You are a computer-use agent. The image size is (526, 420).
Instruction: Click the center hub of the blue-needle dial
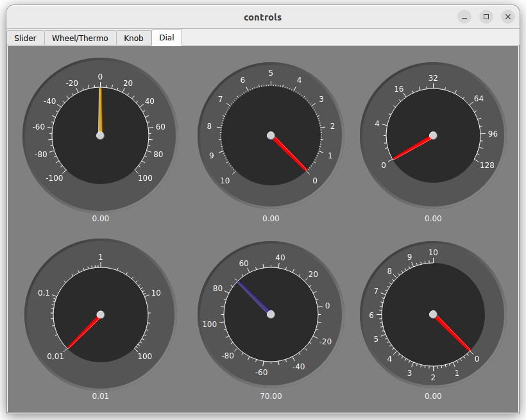(271, 314)
